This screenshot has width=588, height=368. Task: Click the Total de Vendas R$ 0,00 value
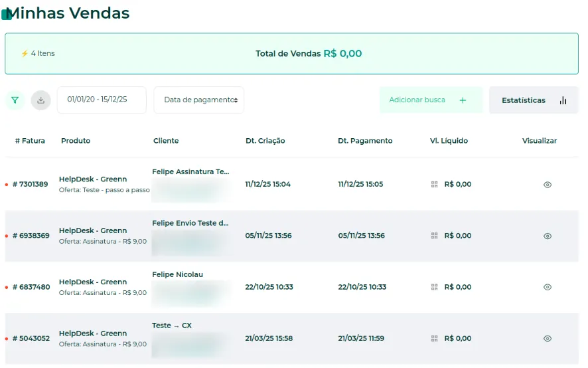coord(342,54)
